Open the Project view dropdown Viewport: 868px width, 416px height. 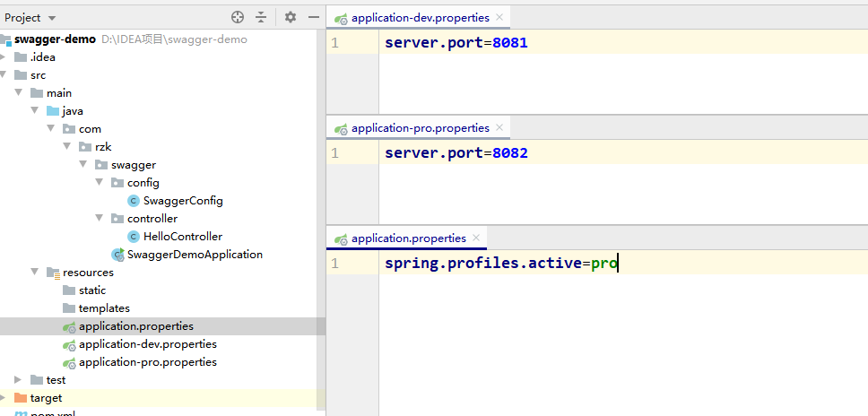coord(30,18)
